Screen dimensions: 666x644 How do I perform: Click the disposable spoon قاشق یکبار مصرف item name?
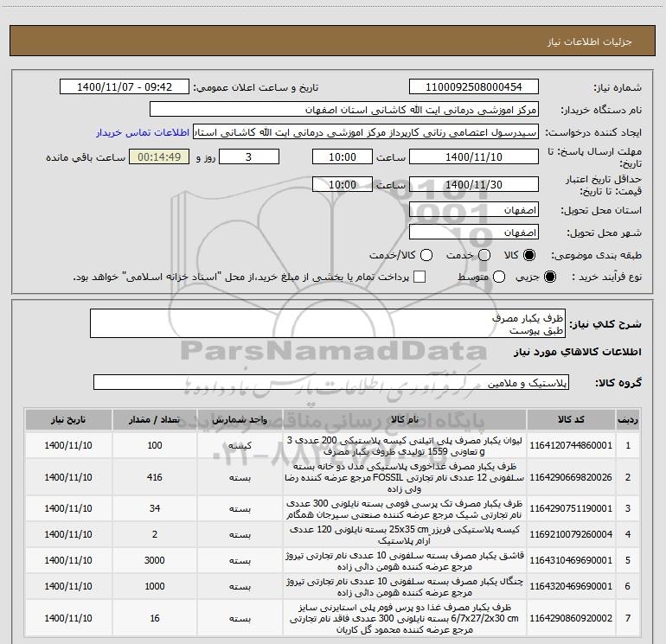coord(405,560)
